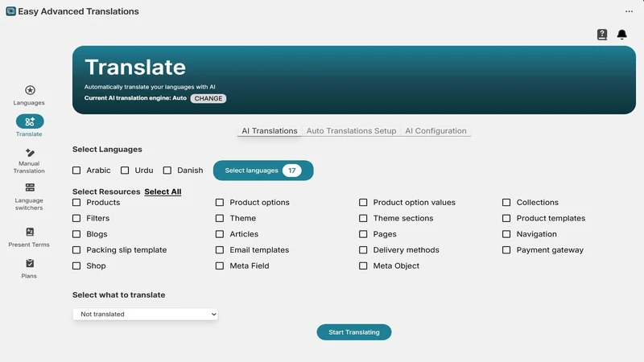This screenshot has width=644, height=362.
Task: Tick Packing slip template checkbox
Action: pos(76,250)
